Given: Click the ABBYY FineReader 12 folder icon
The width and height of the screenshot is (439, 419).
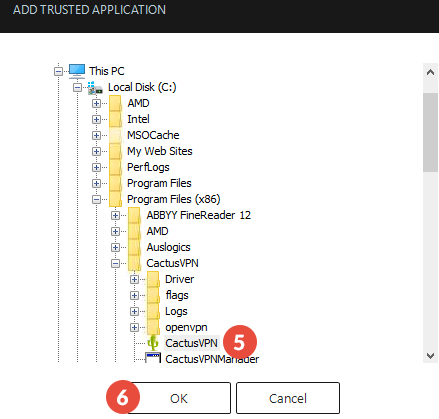Looking at the screenshot, I should click(134, 215).
